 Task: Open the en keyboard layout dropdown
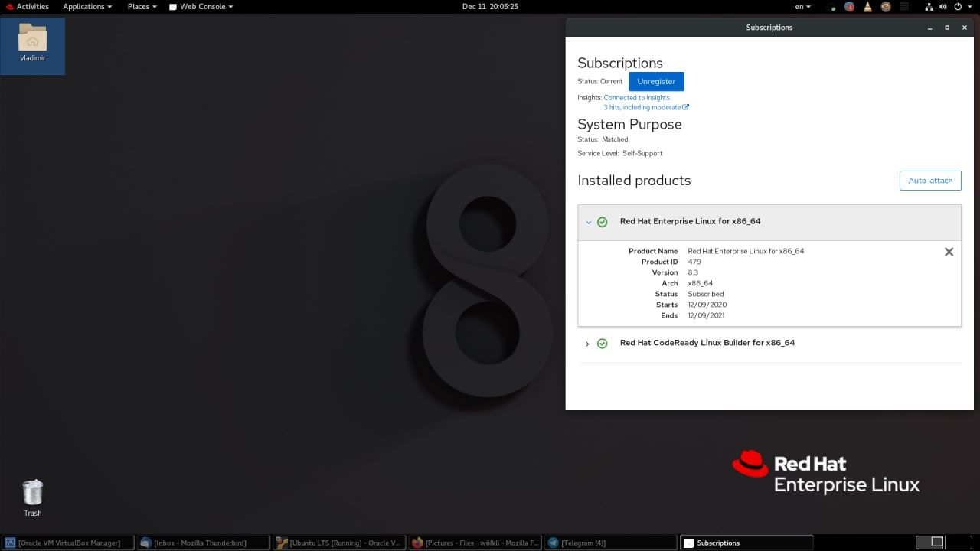803,6
